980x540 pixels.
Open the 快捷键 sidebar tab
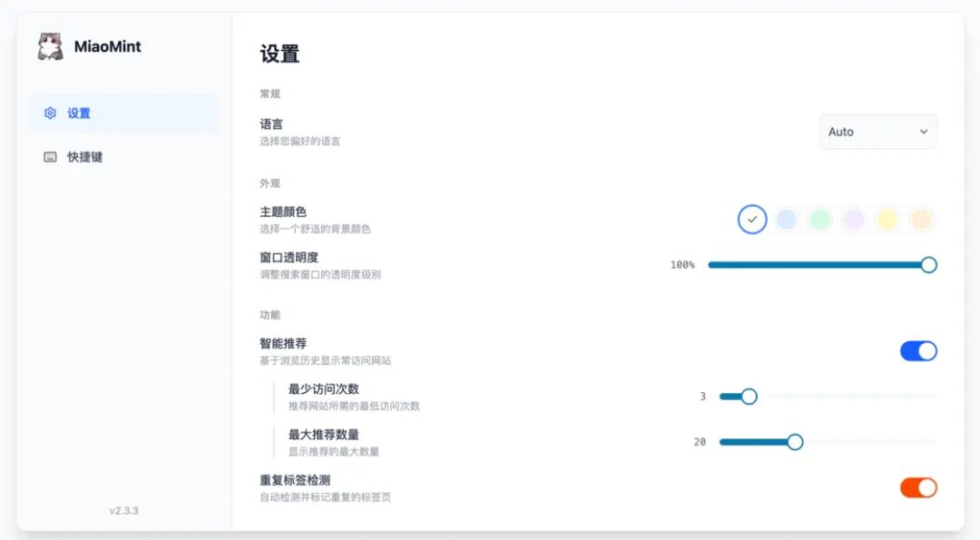click(x=123, y=157)
